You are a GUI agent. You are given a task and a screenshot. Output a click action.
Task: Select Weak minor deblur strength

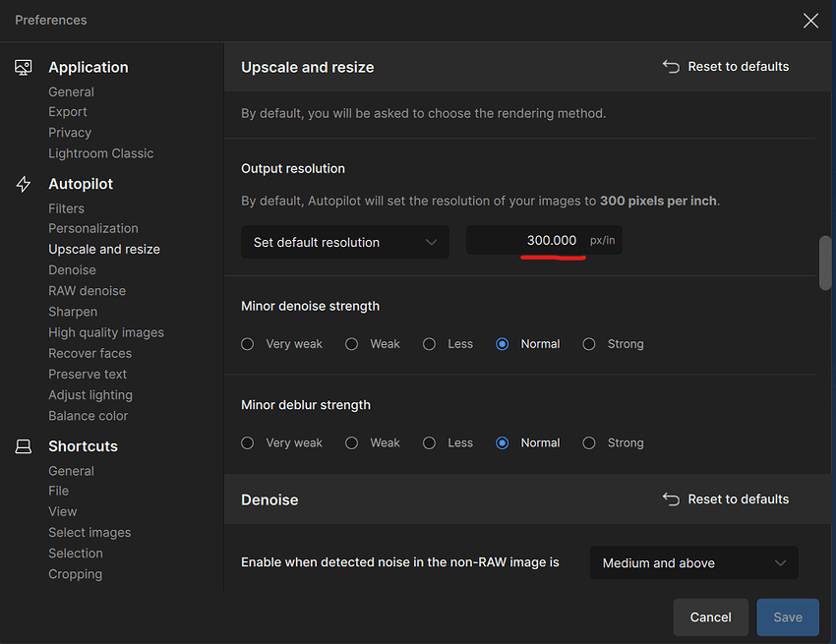[x=351, y=443]
